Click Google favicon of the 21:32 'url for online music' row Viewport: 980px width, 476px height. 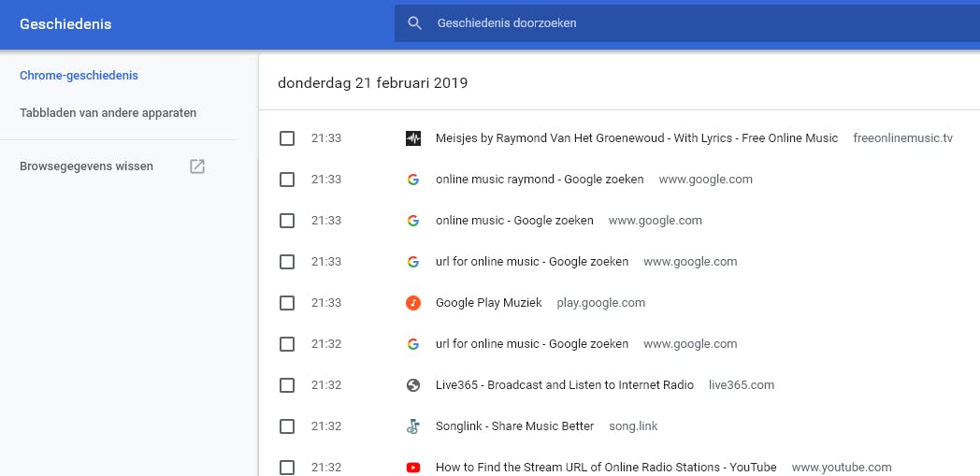click(413, 344)
